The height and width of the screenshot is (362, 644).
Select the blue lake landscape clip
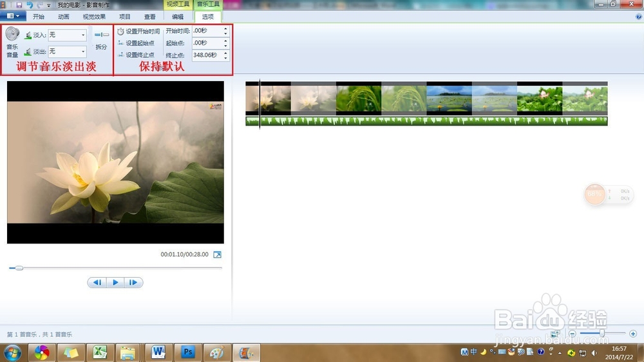pos(449,98)
